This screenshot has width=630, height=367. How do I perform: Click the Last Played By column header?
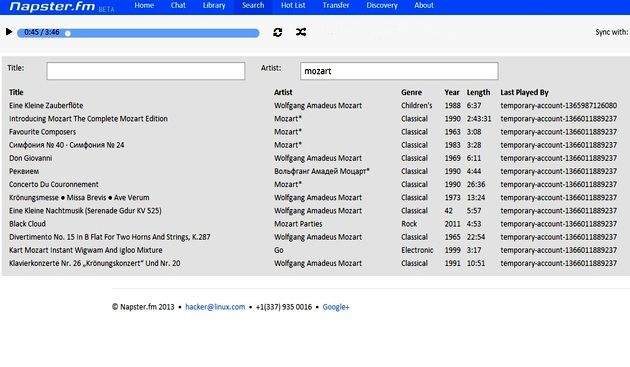(x=524, y=92)
